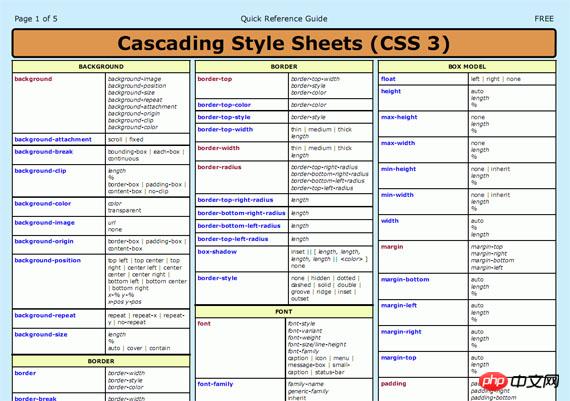The width and height of the screenshot is (570, 401).
Task: Click the 'caption | icon | menu' font values line
Action: click(320, 358)
